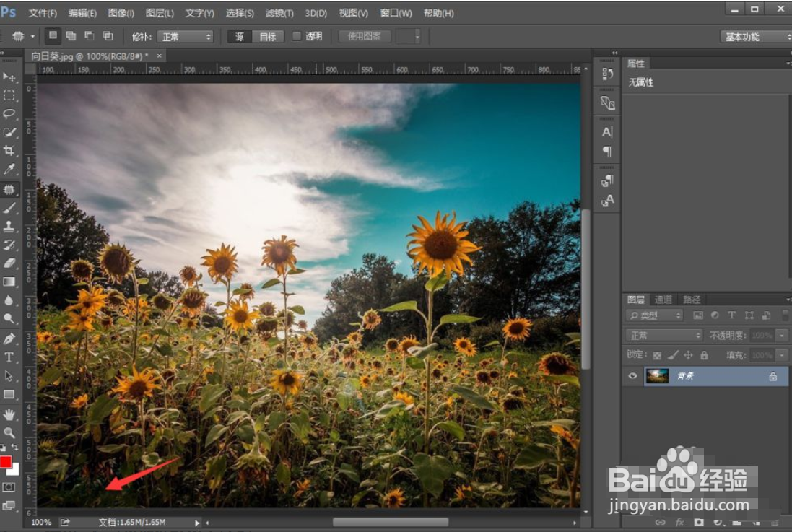This screenshot has height=532, width=792.
Task: Select the Rectangular Marquee tool
Action: pos(9,95)
